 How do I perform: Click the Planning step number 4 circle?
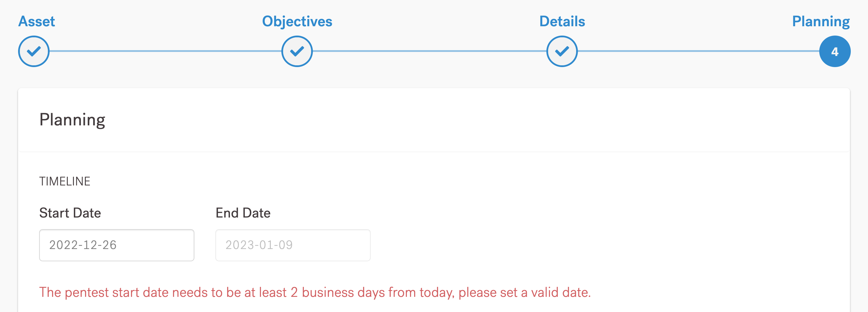[835, 52]
